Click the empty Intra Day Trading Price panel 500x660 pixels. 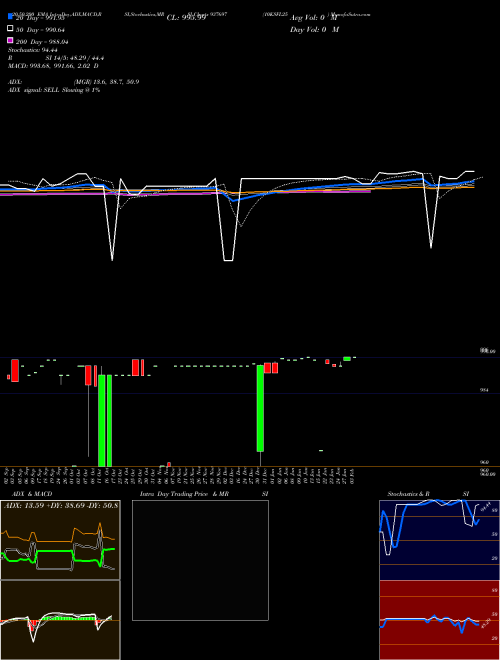(x=200, y=560)
